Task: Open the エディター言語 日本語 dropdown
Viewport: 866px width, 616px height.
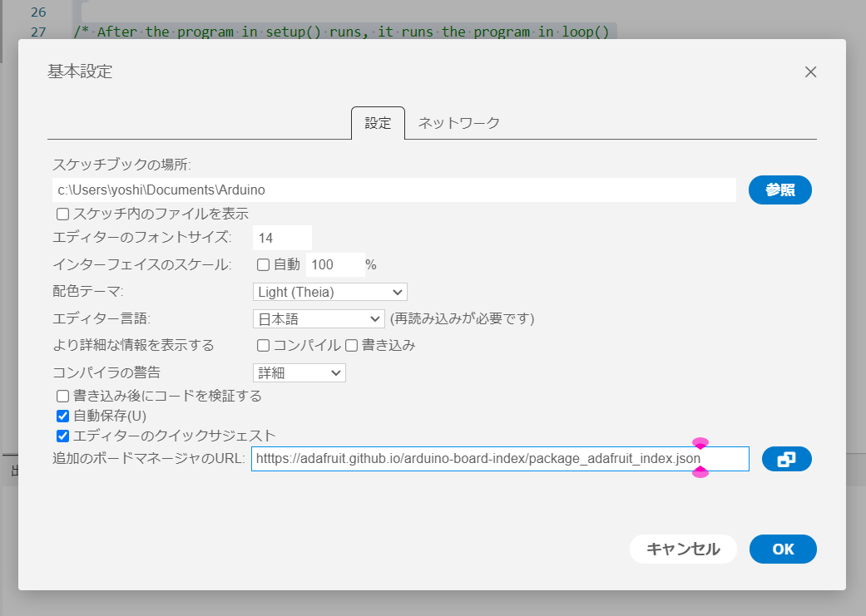Action: (x=319, y=319)
